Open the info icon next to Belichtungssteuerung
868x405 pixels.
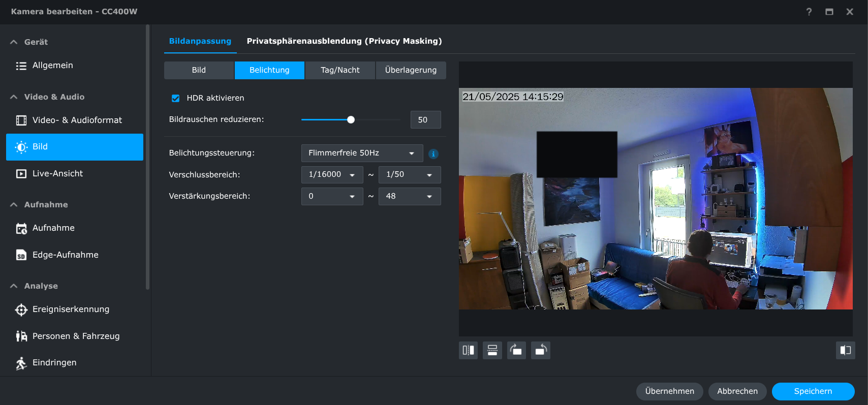[433, 153]
